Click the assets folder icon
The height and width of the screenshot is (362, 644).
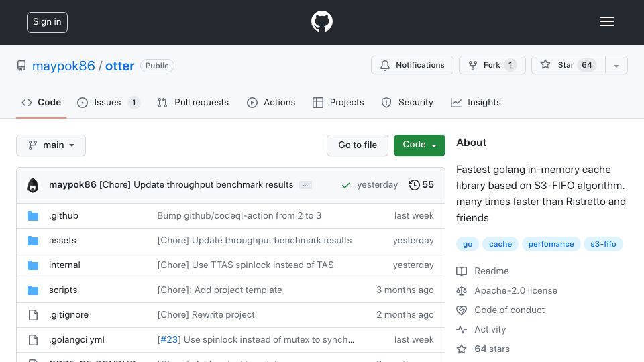[33, 241]
